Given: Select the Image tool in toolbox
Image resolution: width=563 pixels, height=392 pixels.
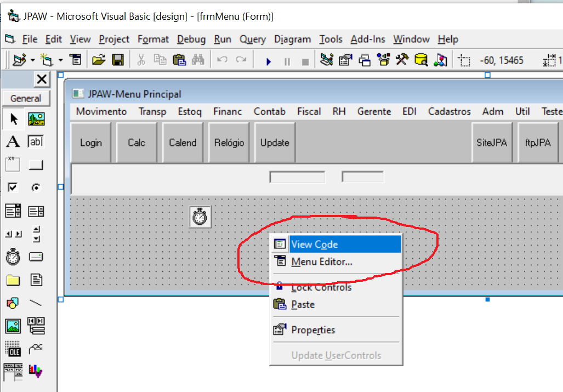Looking at the screenshot, I should point(13,326).
